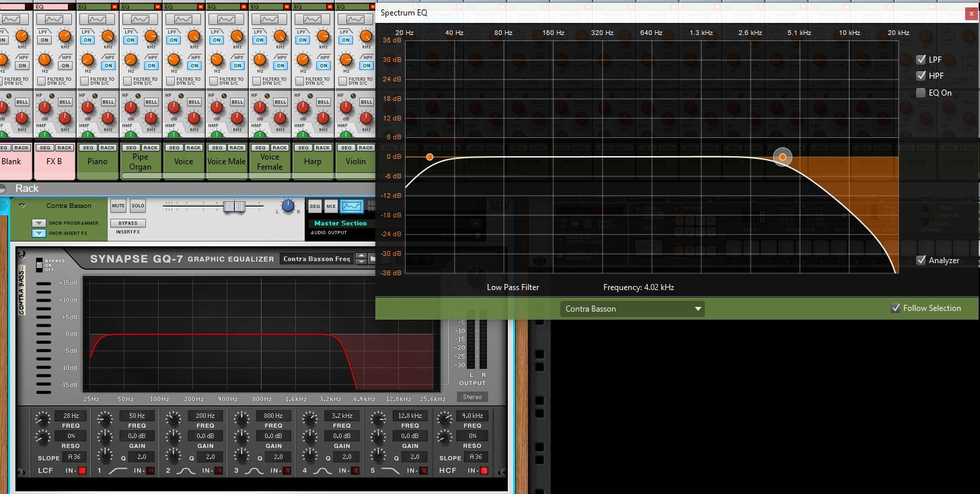980x494 pixels.
Task: Uncheck Follow Selection in Spectrum EQ
Action: (x=895, y=308)
